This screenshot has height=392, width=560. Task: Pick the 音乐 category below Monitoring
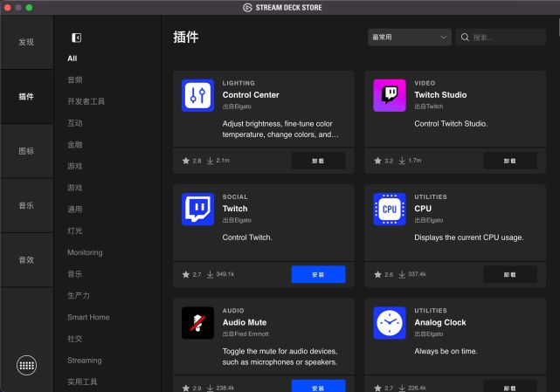pos(75,274)
